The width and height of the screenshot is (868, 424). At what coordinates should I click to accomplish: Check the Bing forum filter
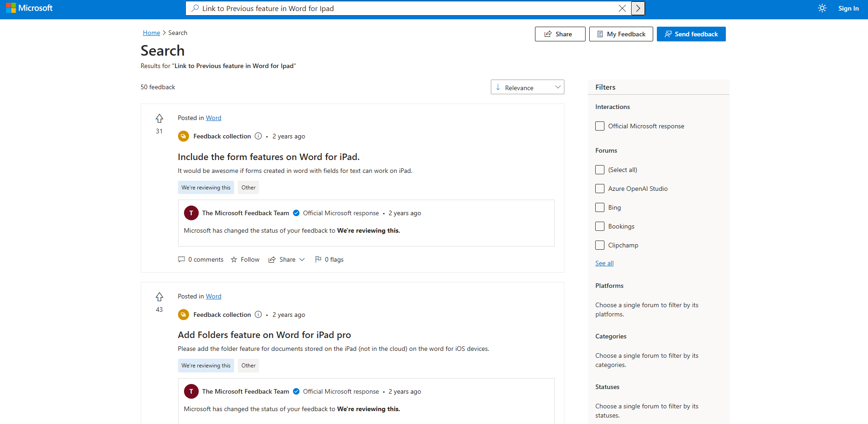[600, 207]
